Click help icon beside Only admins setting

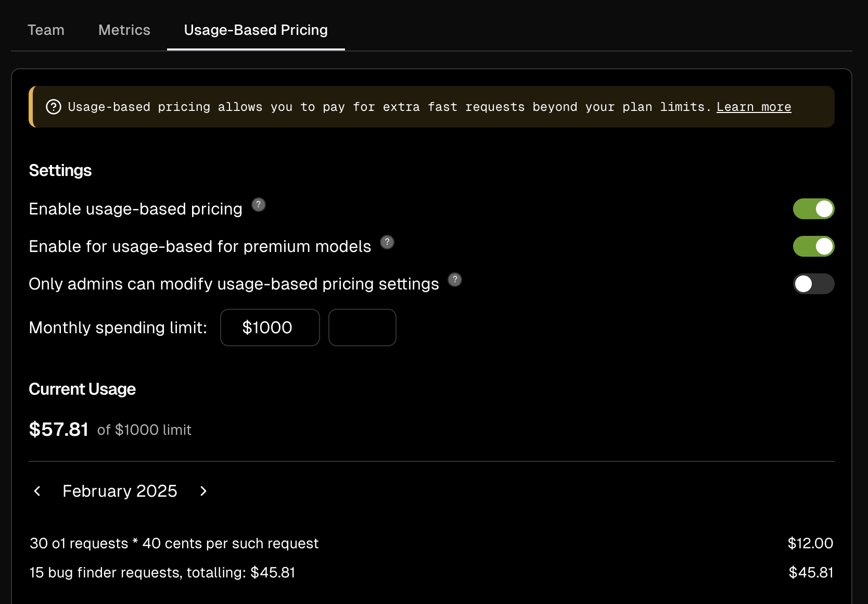click(x=455, y=280)
